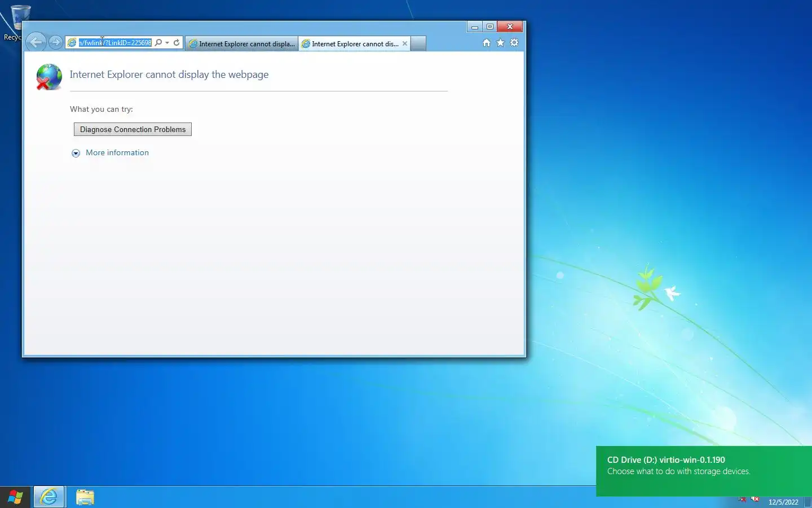The image size is (812, 508).
Task: Select the address bar URL field
Action: (x=115, y=43)
